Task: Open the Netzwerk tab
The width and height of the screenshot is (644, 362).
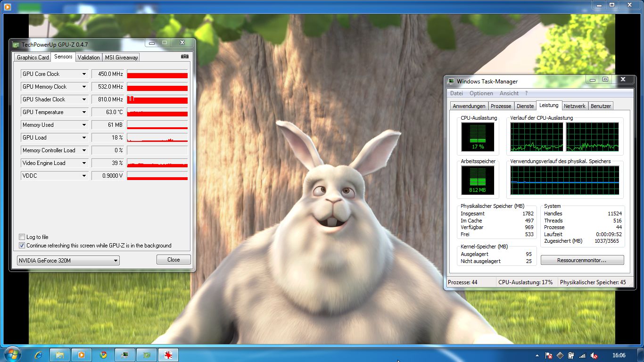Action: (x=575, y=106)
